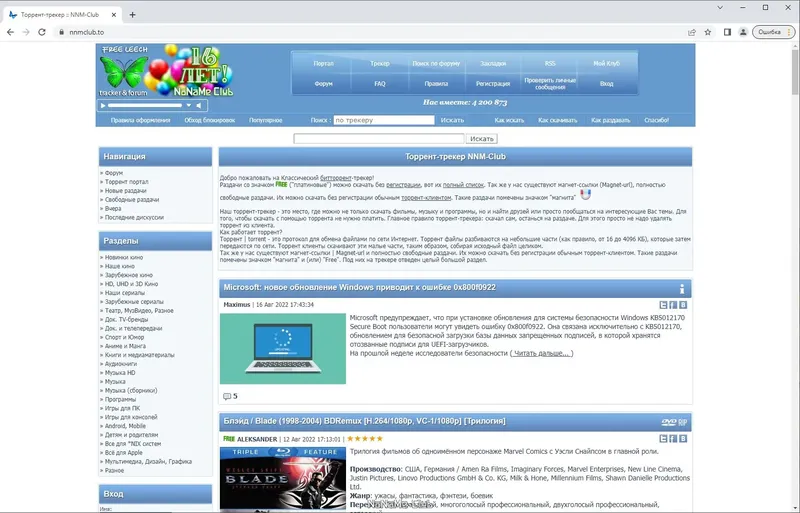The width and height of the screenshot is (800, 513).
Task: Open Правила оформления link
Action: [140, 120]
